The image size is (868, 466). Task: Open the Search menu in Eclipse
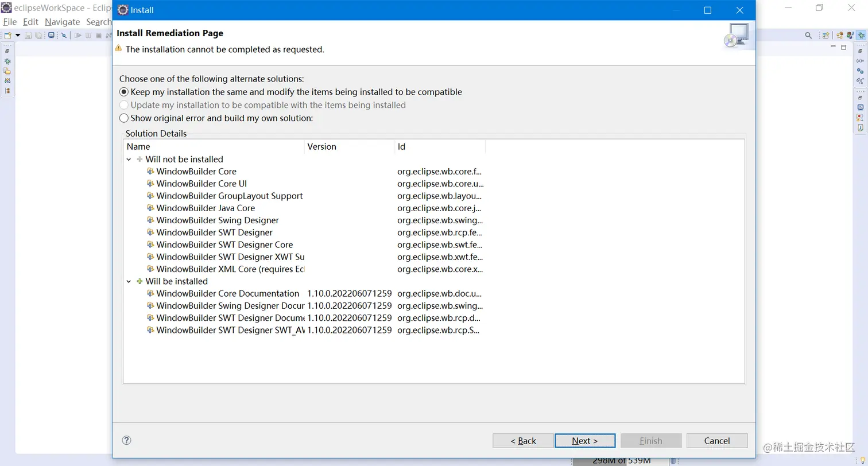click(x=99, y=22)
